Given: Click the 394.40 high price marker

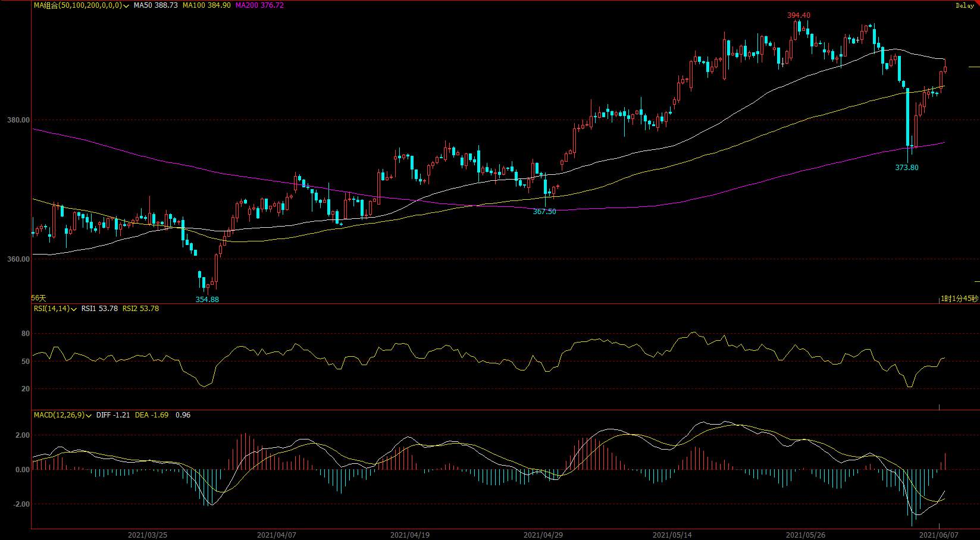Looking at the screenshot, I should 799,15.
